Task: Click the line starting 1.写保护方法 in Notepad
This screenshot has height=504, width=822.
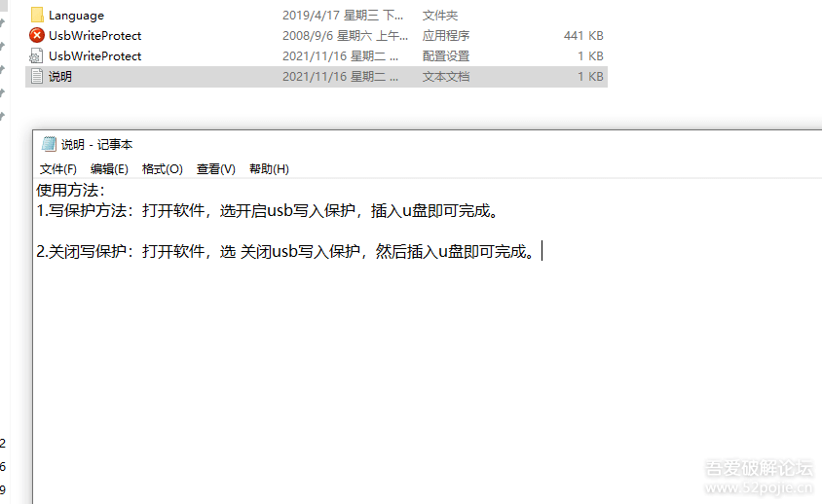Action: [267, 210]
